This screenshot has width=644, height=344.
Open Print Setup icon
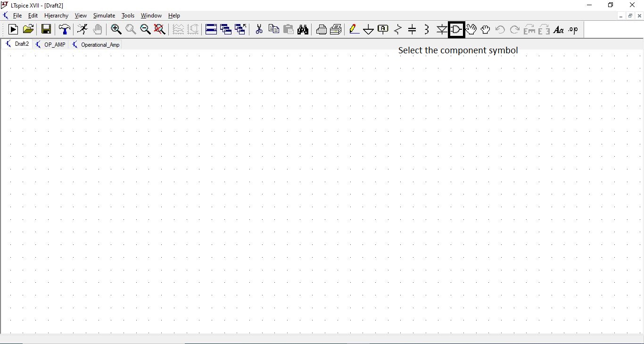coord(322,30)
